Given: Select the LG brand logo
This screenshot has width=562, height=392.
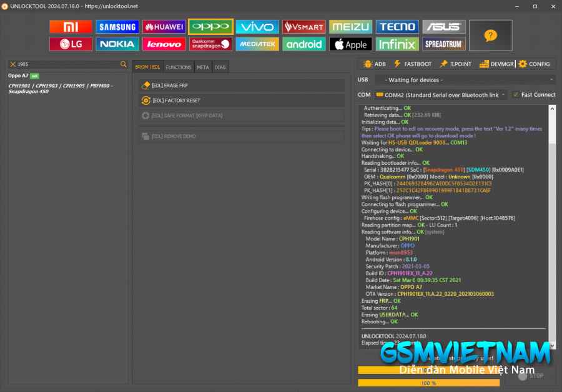Looking at the screenshot, I should point(71,44).
